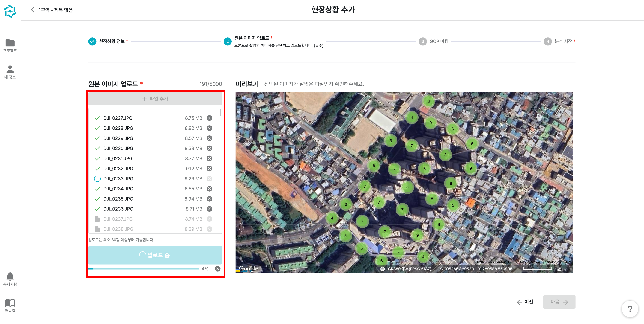Click the upload progress bar at 4%
This screenshot has height=324, width=644.
pos(144,269)
